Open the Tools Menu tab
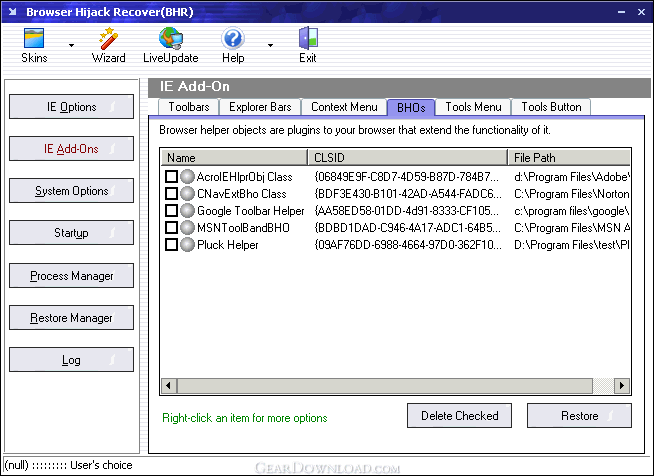The height and width of the screenshot is (476, 654). pyautogui.click(x=473, y=107)
